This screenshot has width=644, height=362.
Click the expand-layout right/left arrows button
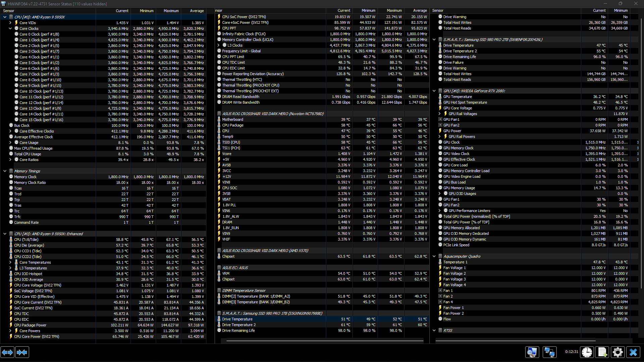coord(7,352)
